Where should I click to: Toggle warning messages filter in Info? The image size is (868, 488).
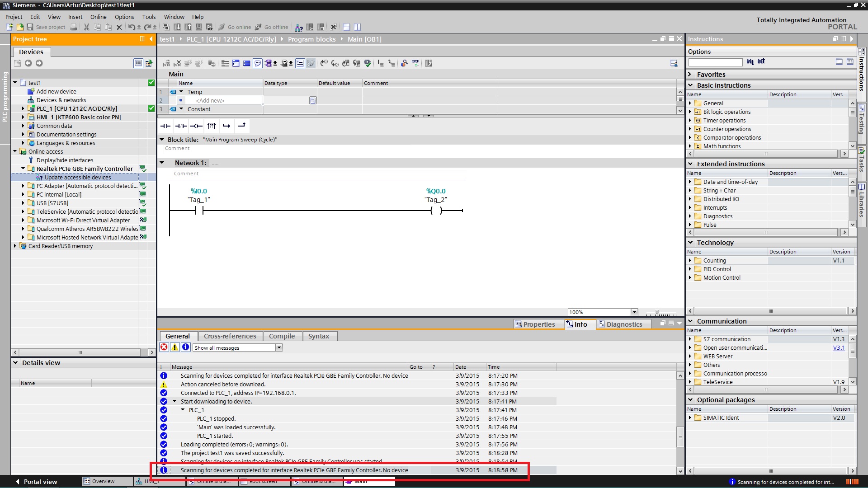175,347
